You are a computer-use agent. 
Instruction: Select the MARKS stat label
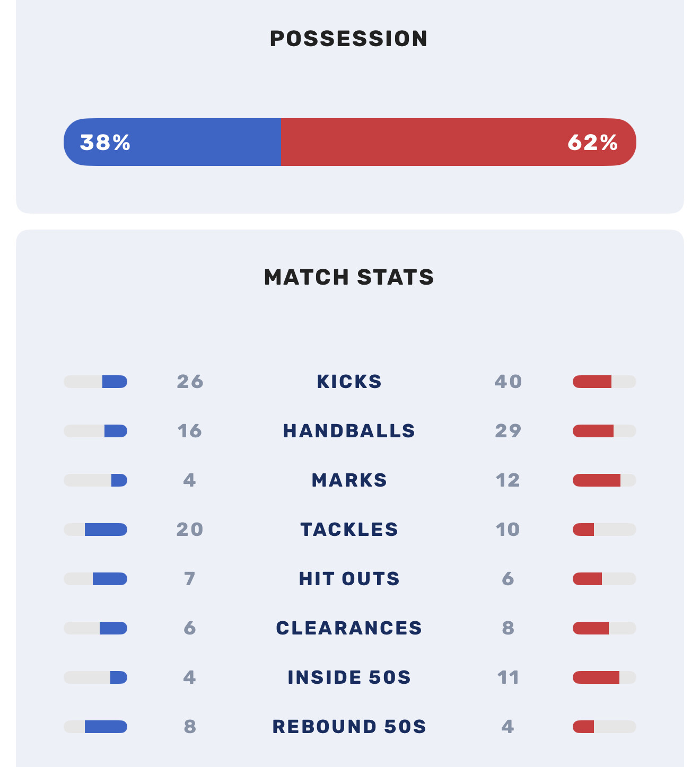point(349,480)
